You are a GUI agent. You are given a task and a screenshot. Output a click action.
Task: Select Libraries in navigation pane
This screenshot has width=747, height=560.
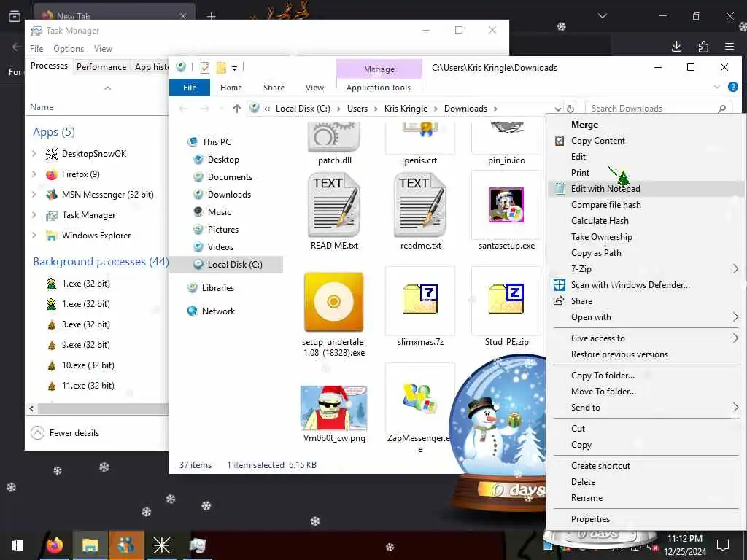[x=217, y=287]
